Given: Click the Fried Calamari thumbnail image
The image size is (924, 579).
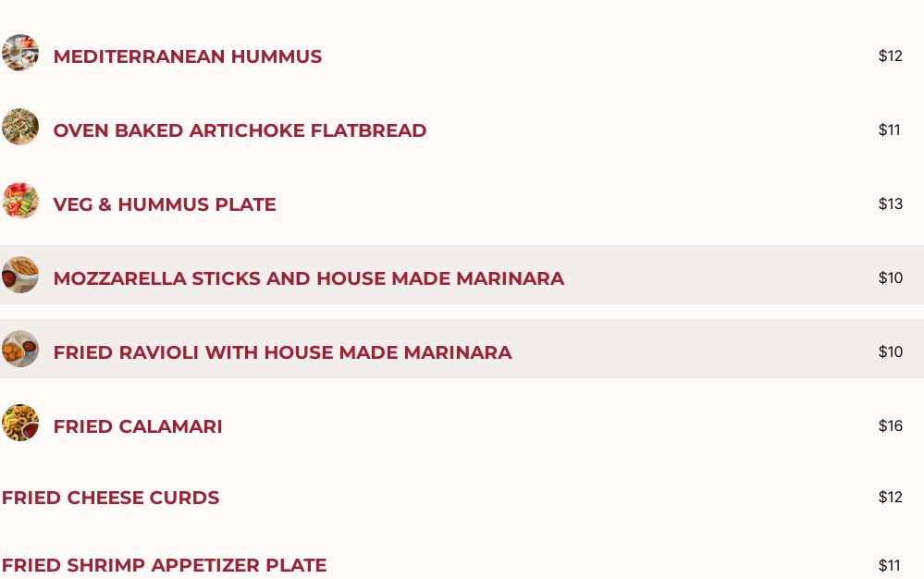Looking at the screenshot, I should click(x=19, y=423).
